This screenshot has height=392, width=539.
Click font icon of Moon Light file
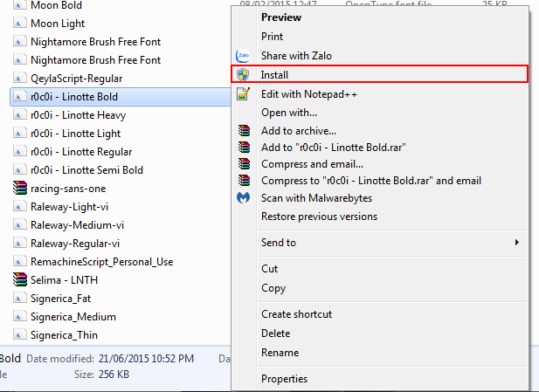(x=20, y=24)
